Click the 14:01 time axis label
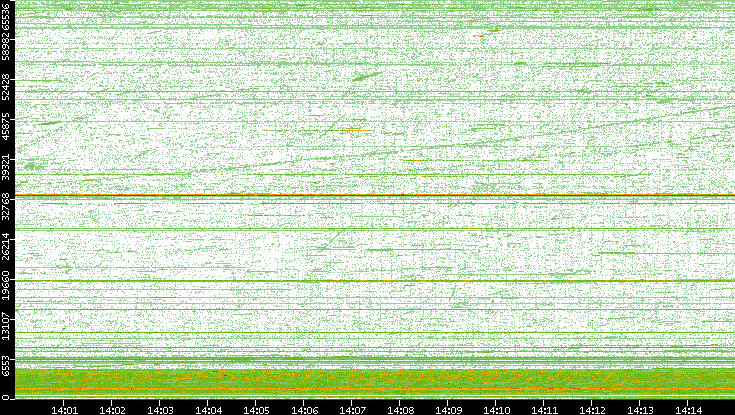The height and width of the screenshot is (415, 735). [x=64, y=410]
